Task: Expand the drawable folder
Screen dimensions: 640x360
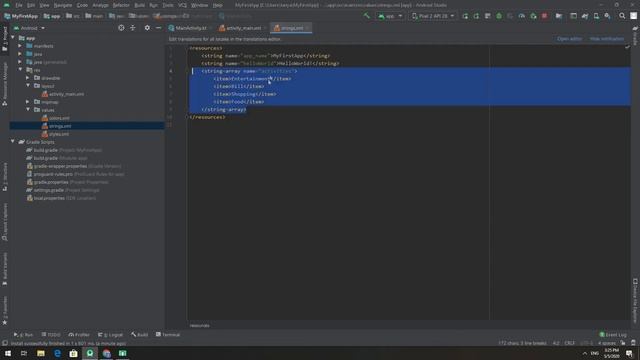Action: click(x=28, y=78)
